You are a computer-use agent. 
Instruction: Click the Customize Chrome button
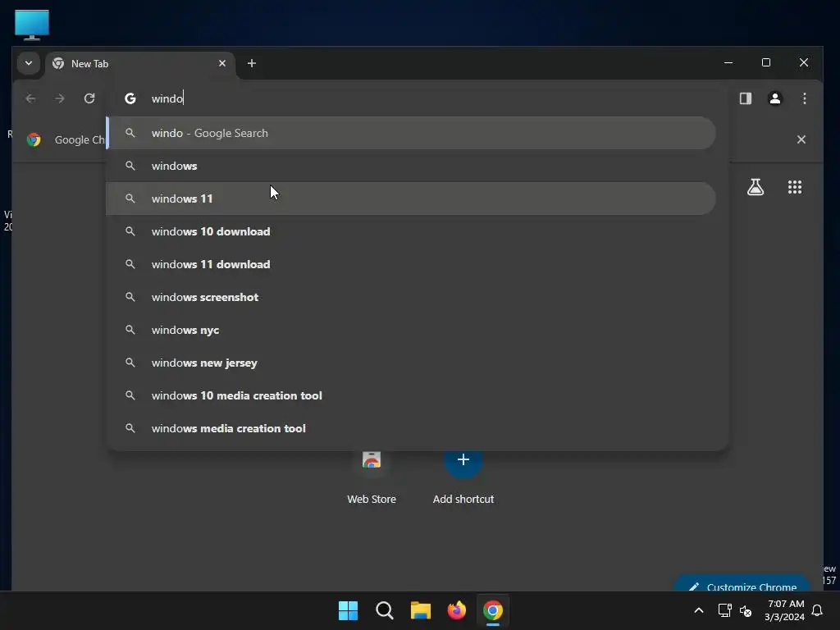click(742, 585)
